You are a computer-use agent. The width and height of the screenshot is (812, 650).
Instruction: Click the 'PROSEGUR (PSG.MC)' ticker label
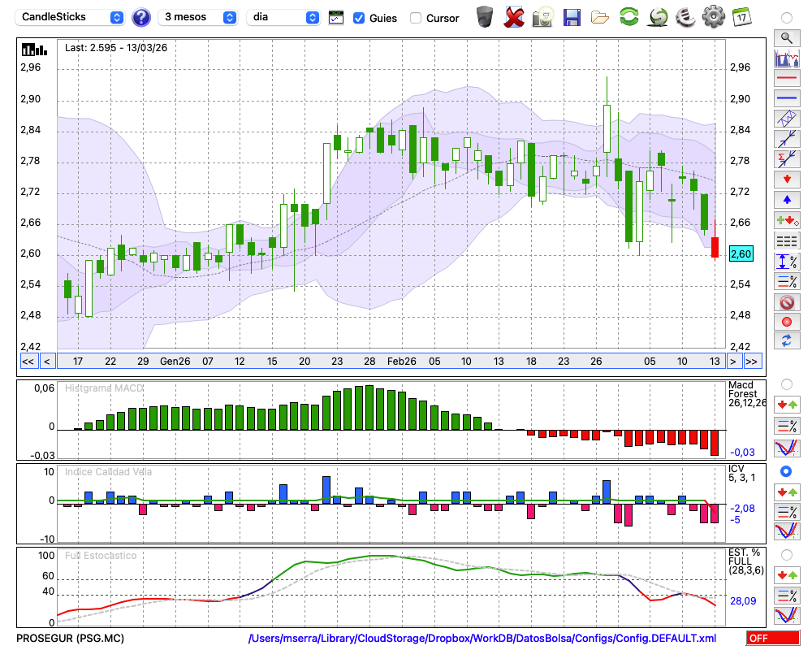71,638
